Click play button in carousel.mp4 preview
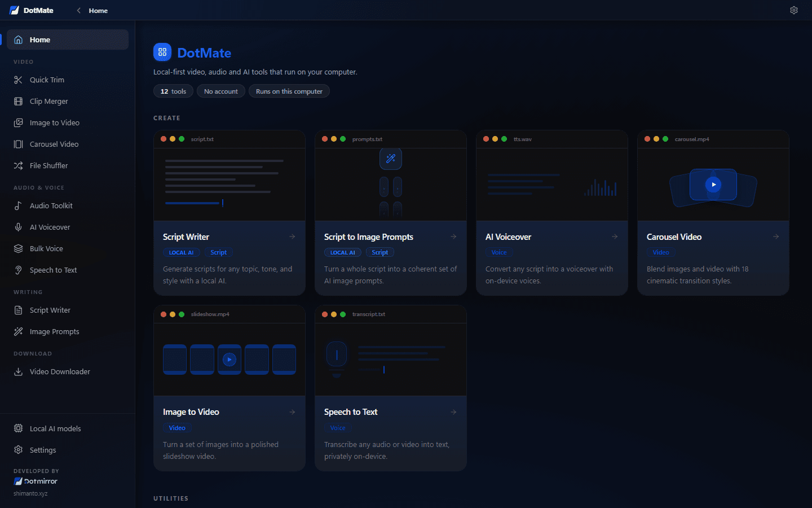This screenshot has width=812, height=508. (713, 185)
